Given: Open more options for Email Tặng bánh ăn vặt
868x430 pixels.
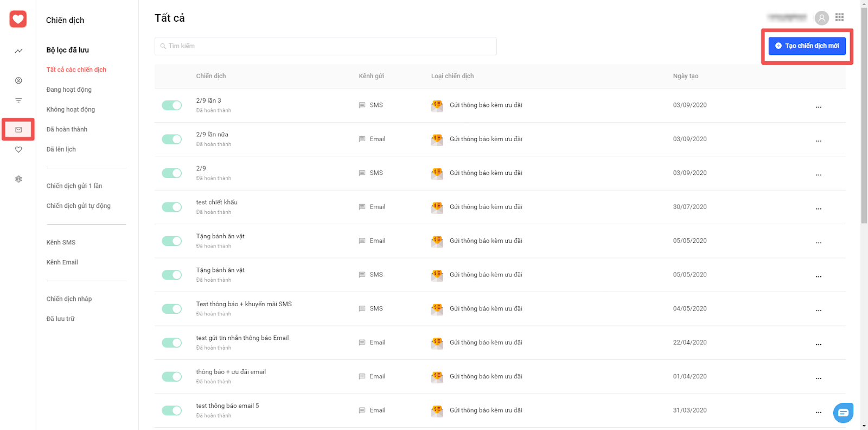Looking at the screenshot, I should (x=819, y=243).
